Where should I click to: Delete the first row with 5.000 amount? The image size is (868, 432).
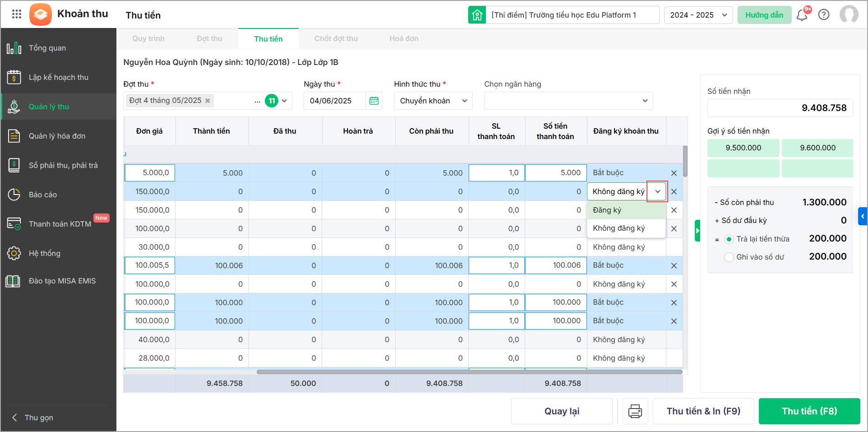[x=674, y=173]
